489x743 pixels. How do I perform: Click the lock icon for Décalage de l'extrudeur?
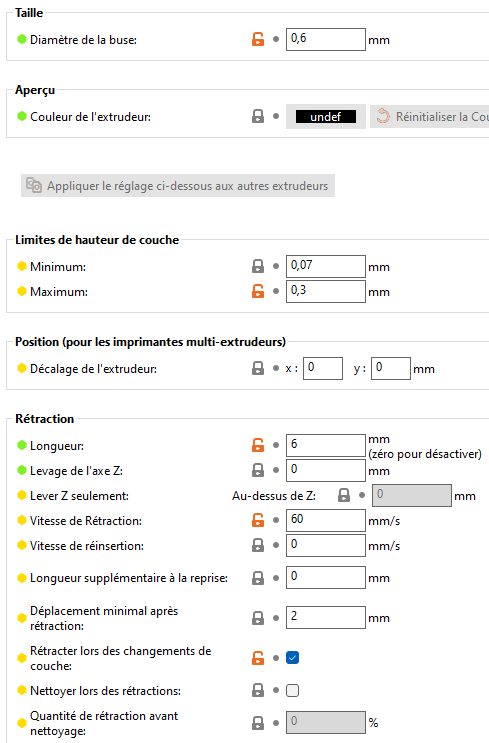click(258, 368)
